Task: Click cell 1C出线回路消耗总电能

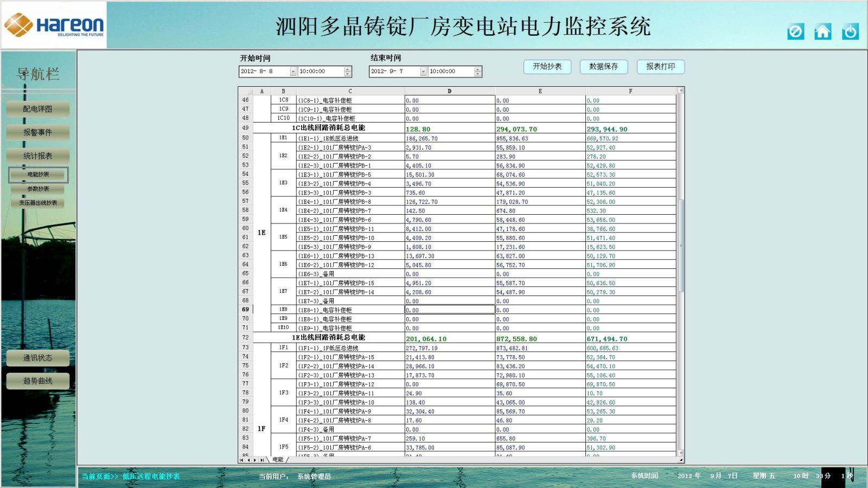Action: click(329, 128)
